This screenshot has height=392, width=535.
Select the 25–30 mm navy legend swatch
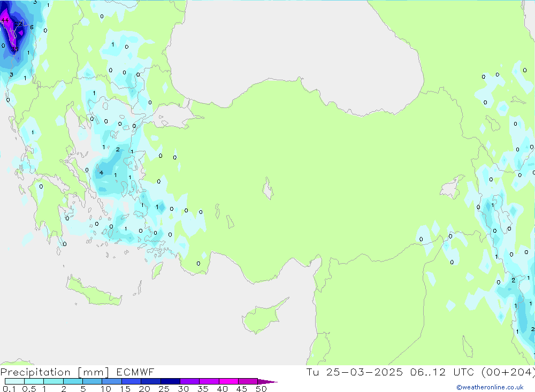click(x=170, y=381)
